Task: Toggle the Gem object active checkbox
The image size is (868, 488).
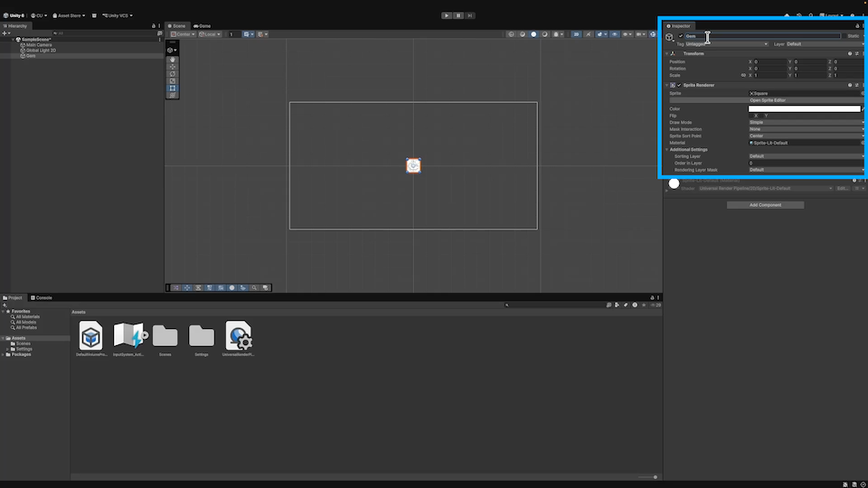Action: click(x=681, y=36)
